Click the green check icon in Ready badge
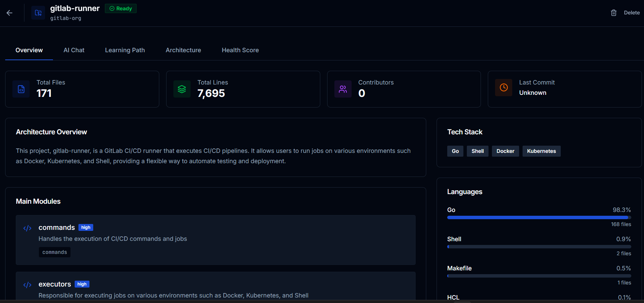The image size is (644, 303). coord(112,9)
